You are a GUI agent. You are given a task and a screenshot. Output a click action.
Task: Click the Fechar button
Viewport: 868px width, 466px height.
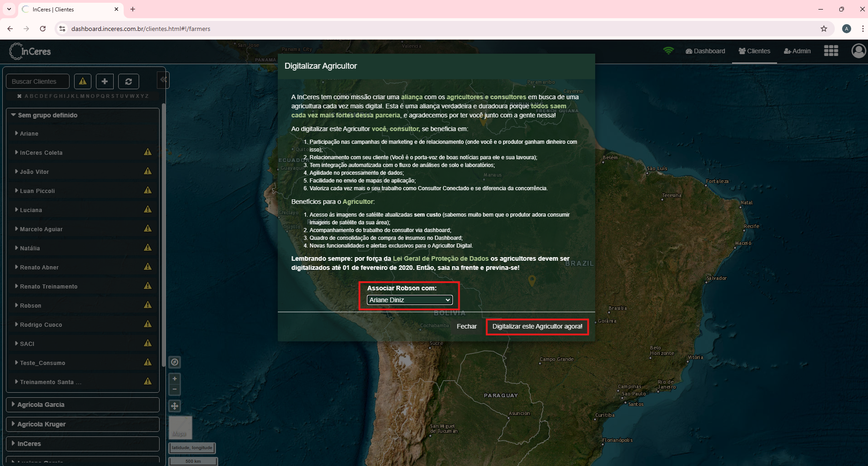467,326
